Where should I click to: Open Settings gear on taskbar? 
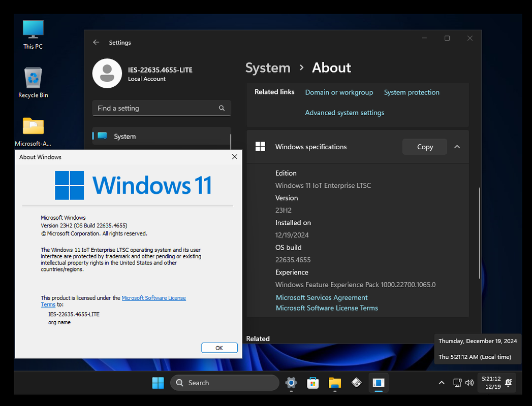click(x=291, y=383)
